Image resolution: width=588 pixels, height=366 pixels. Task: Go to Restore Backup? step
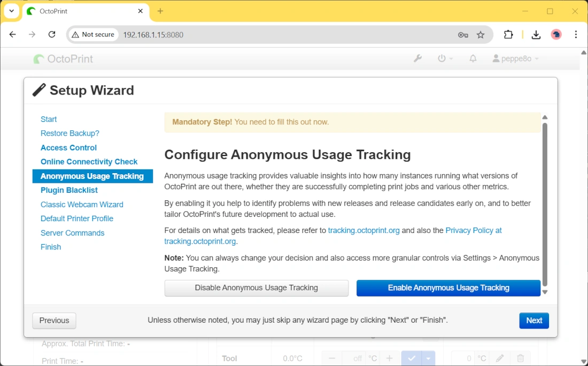[x=69, y=133]
